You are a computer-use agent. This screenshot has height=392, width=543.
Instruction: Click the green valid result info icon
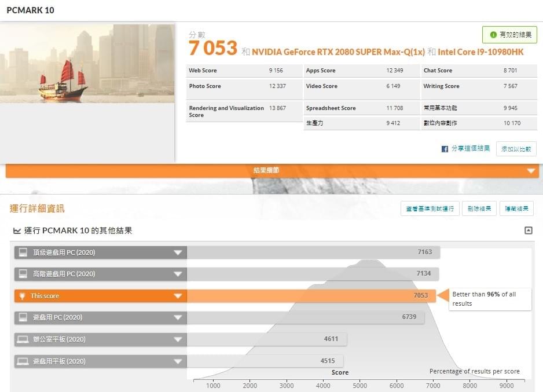(493, 35)
